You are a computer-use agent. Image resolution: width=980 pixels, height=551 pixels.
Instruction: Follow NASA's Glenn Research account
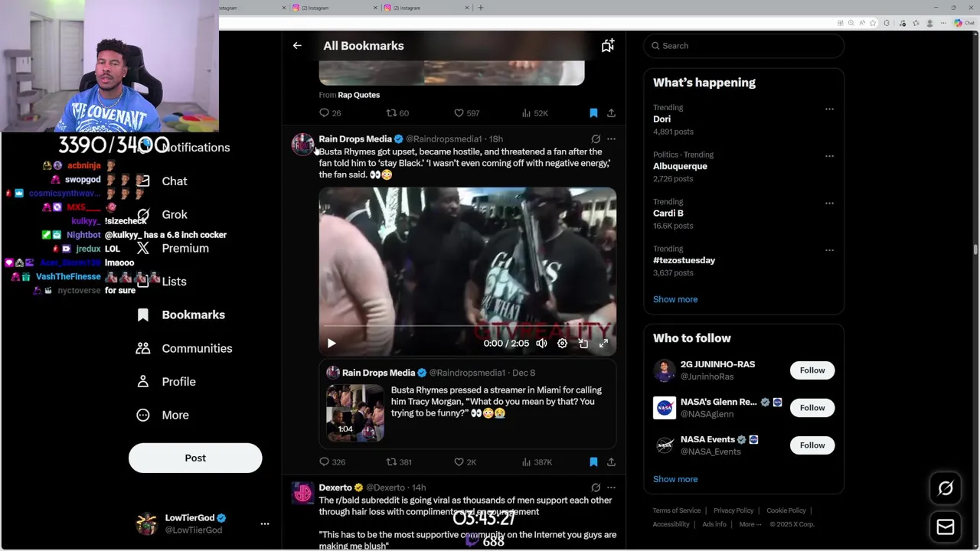[x=812, y=408]
